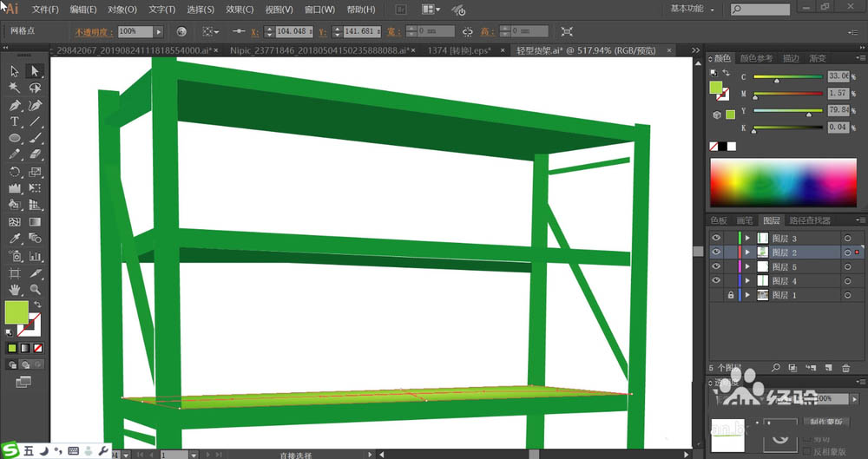Viewport: 868px width, 459px height.
Task: Open the 不透明度 100% flyout arrow in control bar
Action: click(x=159, y=31)
